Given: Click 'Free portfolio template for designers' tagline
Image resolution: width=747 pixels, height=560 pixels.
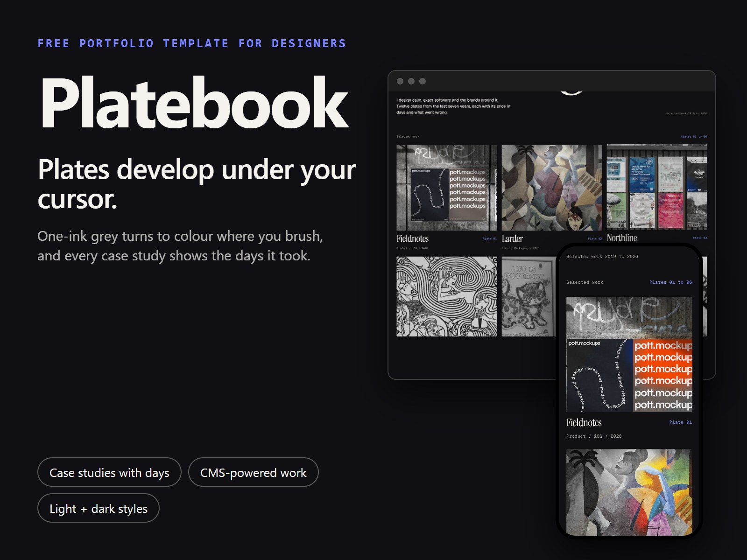Looking at the screenshot, I should [192, 43].
